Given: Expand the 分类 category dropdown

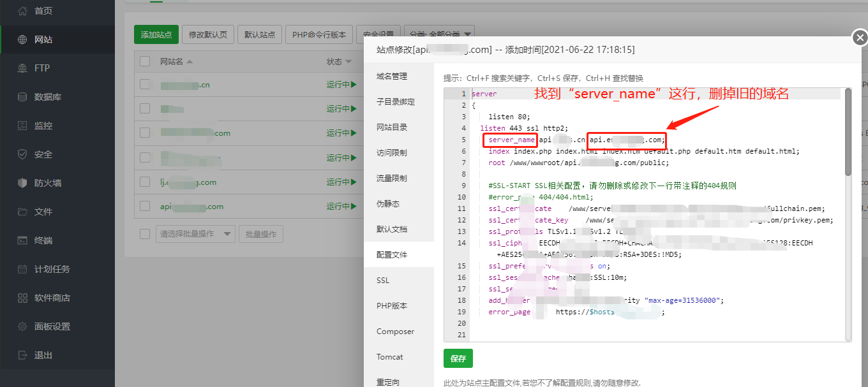Looking at the screenshot, I should pyautogui.click(x=439, y=34).
